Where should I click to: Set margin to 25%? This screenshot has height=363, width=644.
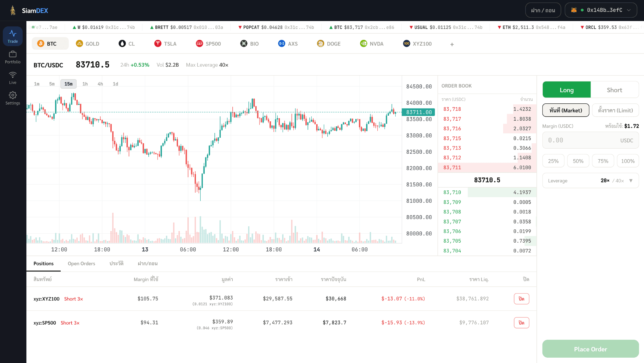pyautogui.click(x=553, y=161)
